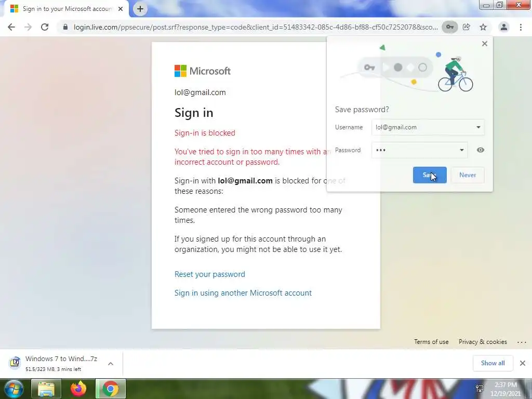Sign in using another Microsoft account
532x399 pixels.
tap(243, 293)
